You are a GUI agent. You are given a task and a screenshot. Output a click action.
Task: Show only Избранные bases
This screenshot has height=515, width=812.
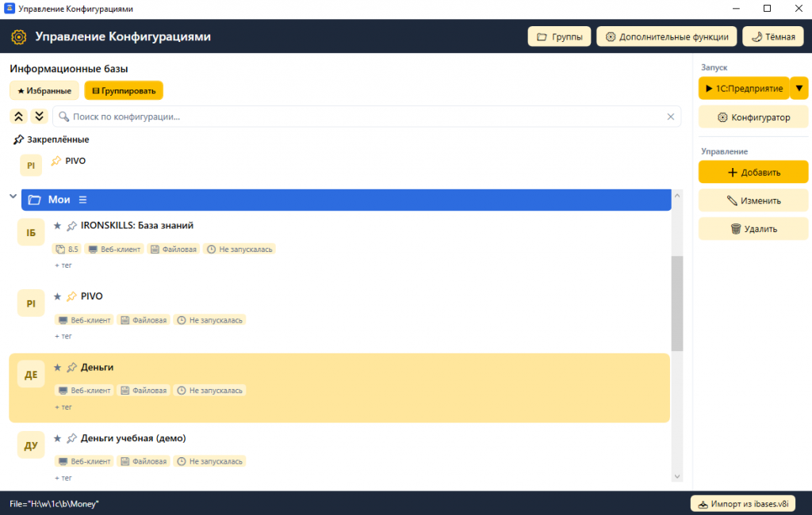pos(44,90)
